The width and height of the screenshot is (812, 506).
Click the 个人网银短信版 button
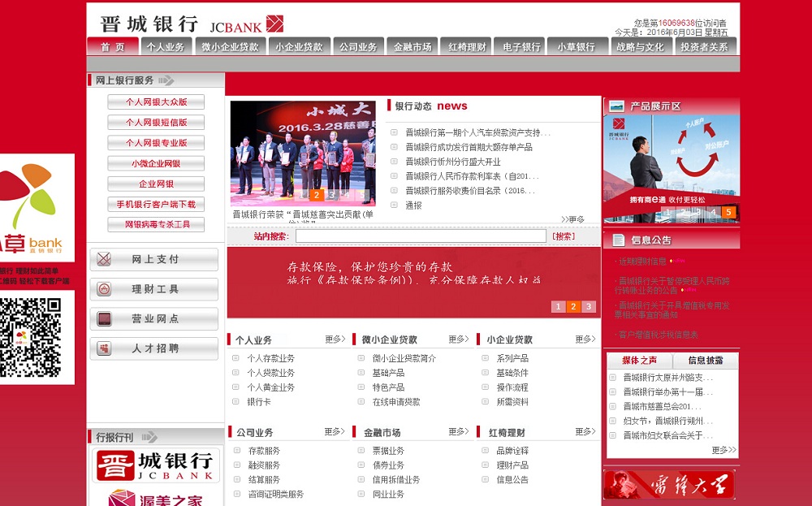pyautogui.click(x=156, y=122)
